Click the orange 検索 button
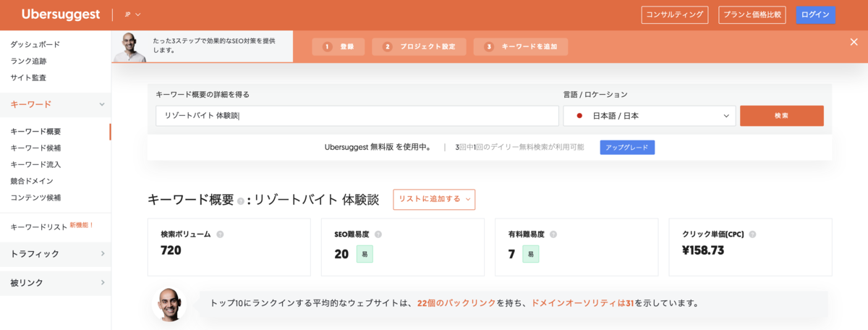The width and height of the screenshot is (868, 330). tap(781, 116)
